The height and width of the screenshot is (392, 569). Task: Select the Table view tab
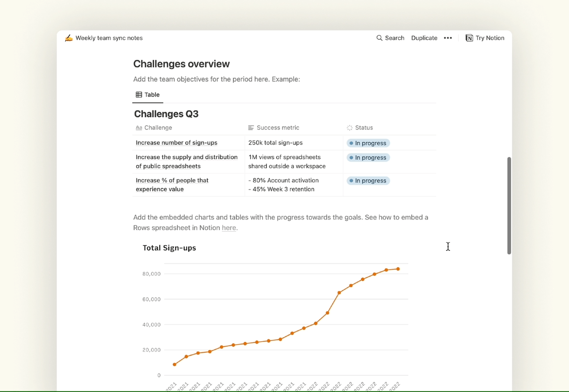148,95
